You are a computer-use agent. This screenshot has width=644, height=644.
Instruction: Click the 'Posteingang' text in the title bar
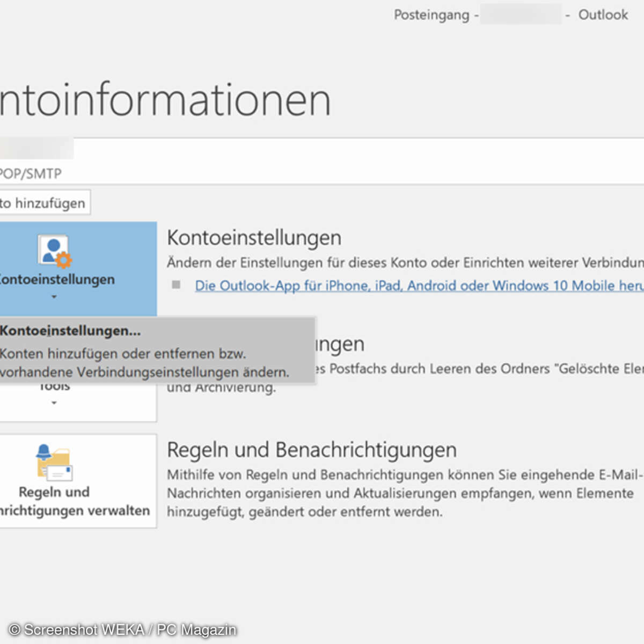pos(431,15)
